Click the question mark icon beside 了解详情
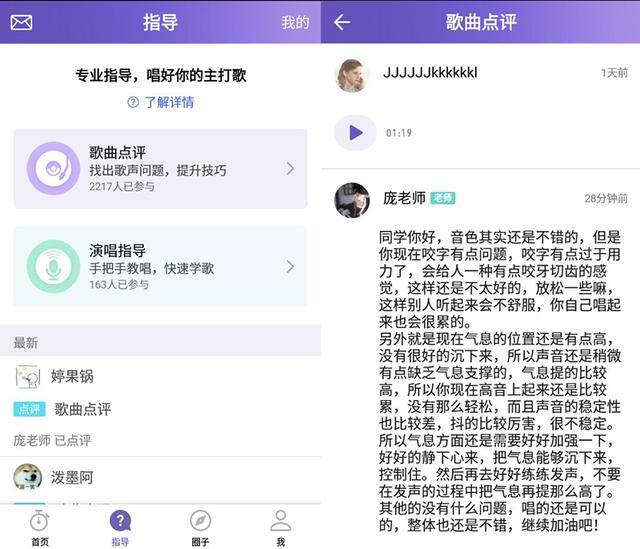Screen dimensions: 640x549 [133, 102]
